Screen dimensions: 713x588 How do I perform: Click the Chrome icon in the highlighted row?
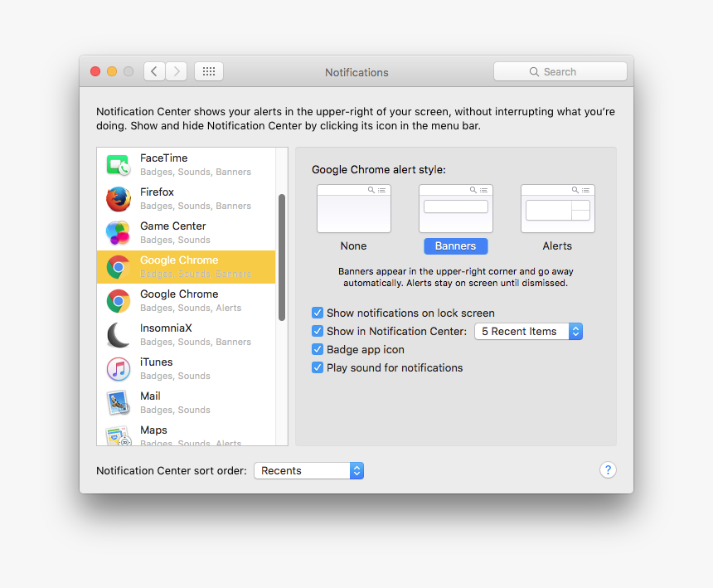click(x=119, y=267)
